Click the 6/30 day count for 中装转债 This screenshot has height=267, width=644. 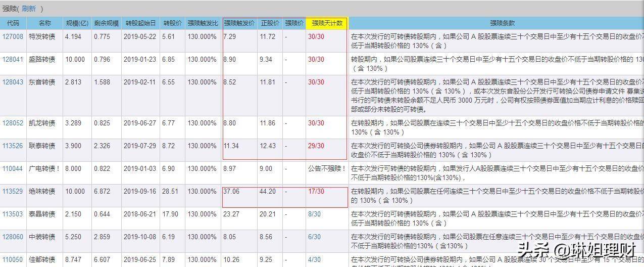(314, 237)
